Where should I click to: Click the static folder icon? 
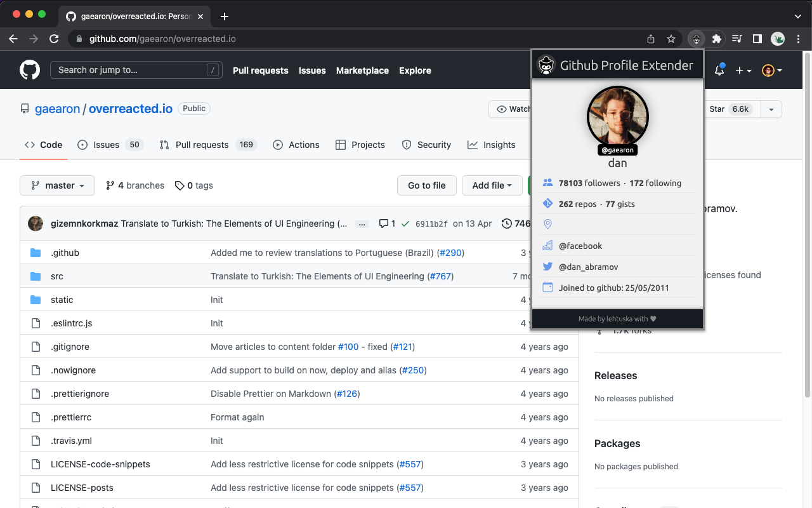pyautogui.click(x=36, y=300)
